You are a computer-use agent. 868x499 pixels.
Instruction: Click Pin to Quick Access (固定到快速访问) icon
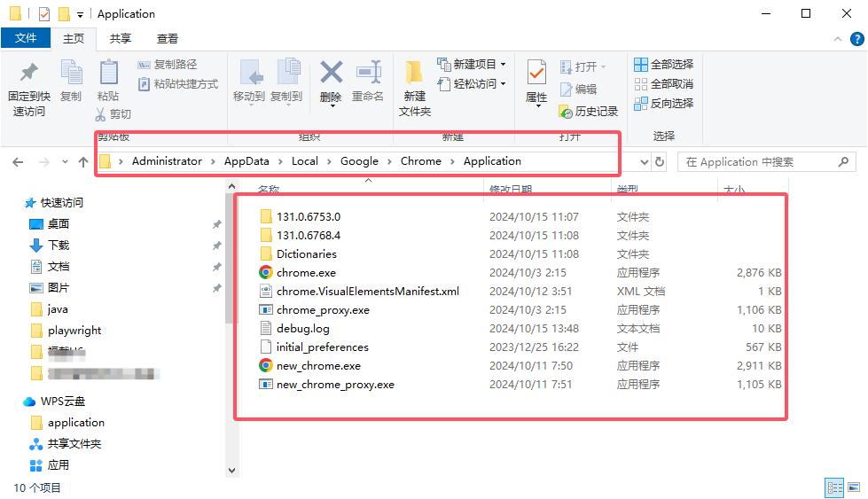[x=29, y=74]
